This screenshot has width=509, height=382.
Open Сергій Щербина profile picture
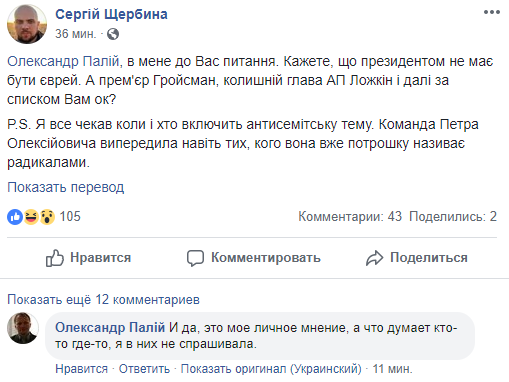pyautogui.click(x=27, y=24)
